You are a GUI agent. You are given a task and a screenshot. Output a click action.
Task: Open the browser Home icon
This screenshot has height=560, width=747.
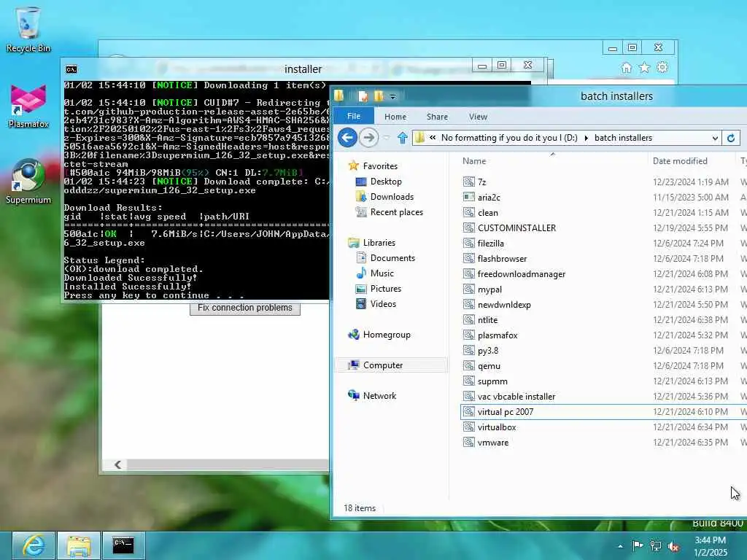point(627,68)
